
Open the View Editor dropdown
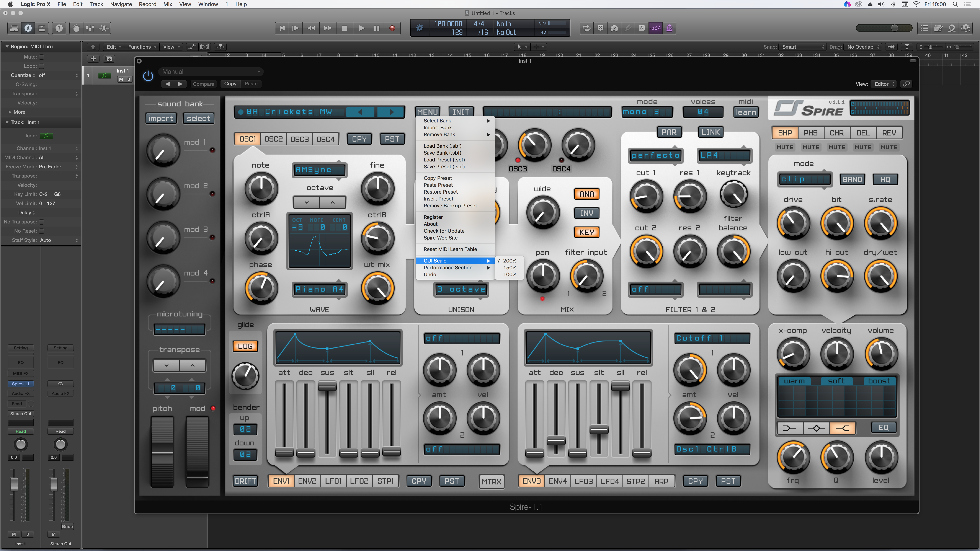[884, 84]
